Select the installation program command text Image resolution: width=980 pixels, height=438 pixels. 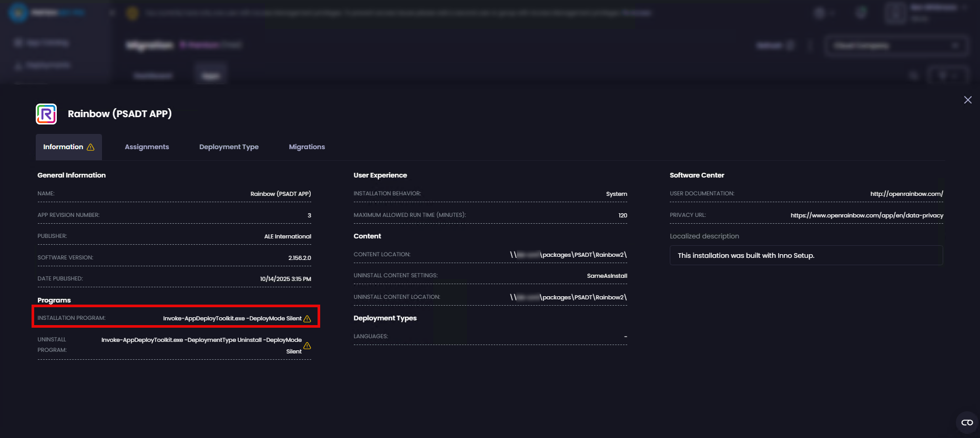[232, 318]
